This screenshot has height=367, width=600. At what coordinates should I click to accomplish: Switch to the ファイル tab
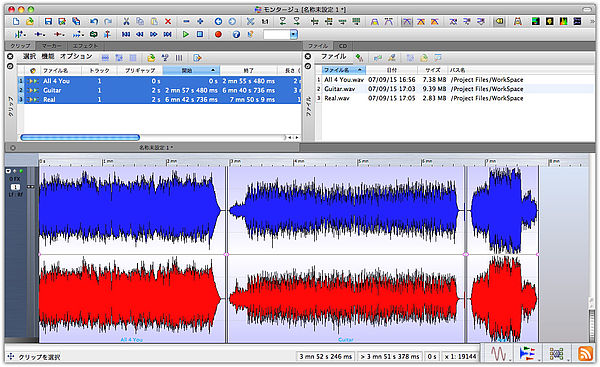coord(318,46)
